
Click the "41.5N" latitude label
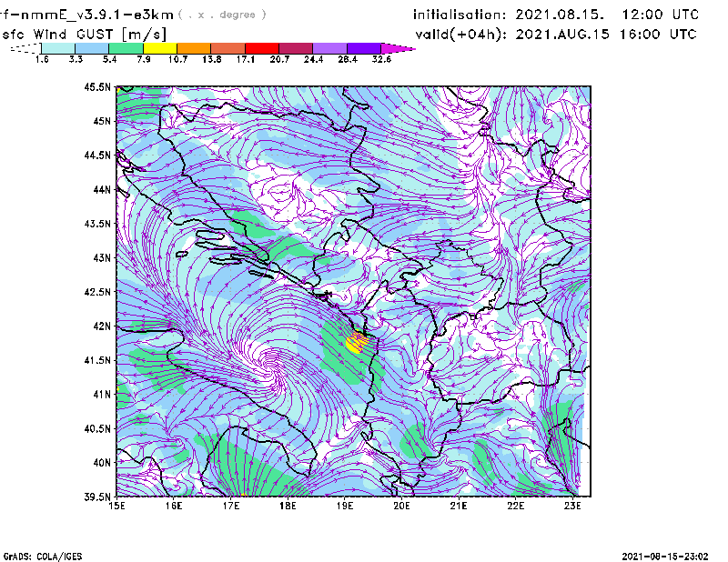[x=97, y=359]
